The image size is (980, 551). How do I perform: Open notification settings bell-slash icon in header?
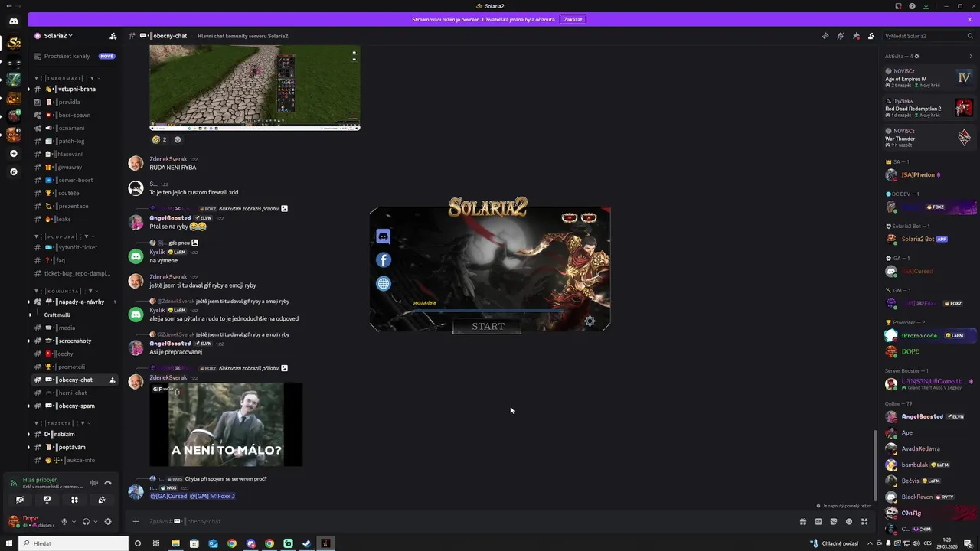tap(841, 36)
